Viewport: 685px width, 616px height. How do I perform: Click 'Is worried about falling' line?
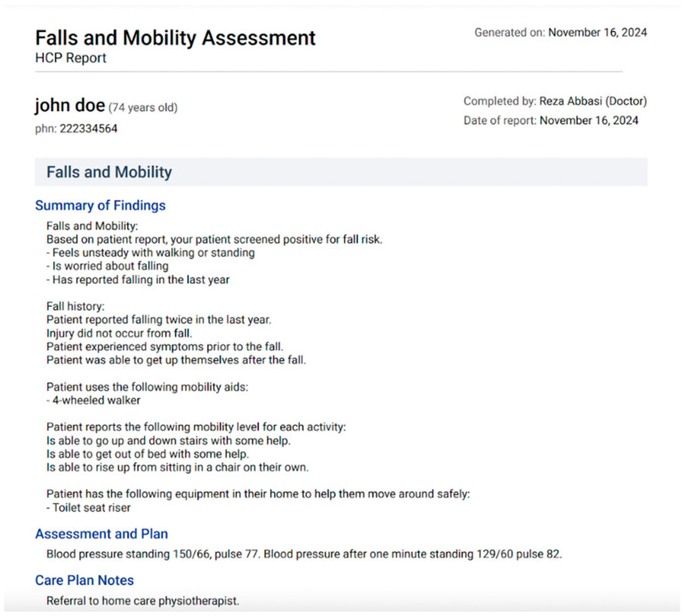[107, 266]
